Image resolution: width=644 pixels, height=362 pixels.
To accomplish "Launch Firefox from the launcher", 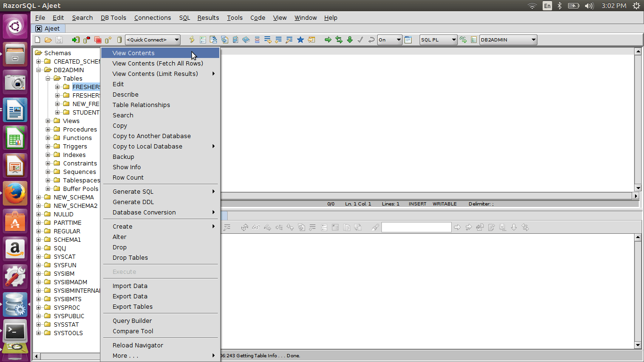I will 16,193.
